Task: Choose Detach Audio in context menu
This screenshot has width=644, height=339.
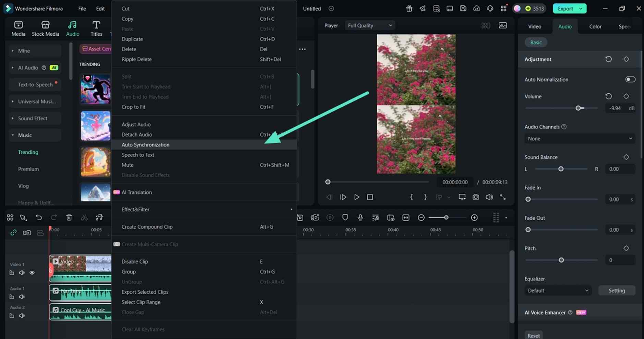Action: tap(204, 135)
